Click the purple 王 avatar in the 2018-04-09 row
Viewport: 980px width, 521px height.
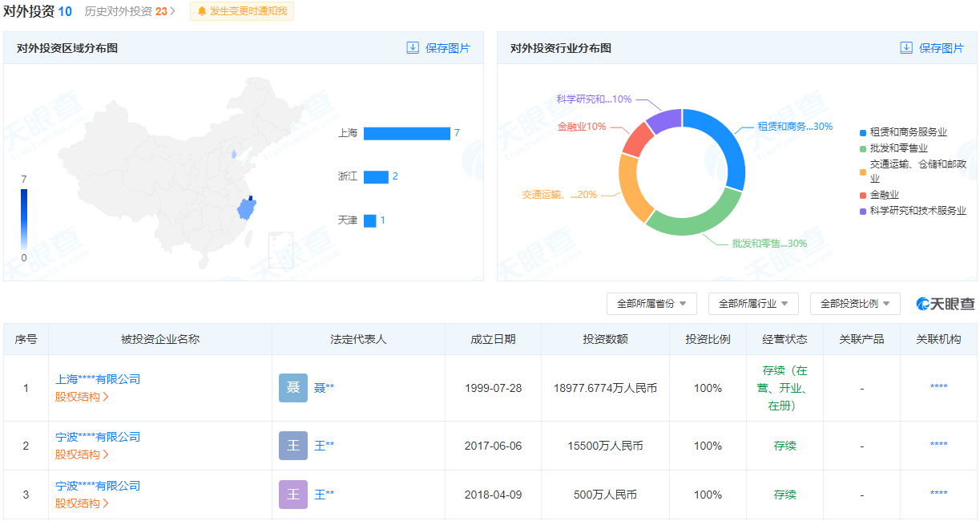[x=292, y=495]
